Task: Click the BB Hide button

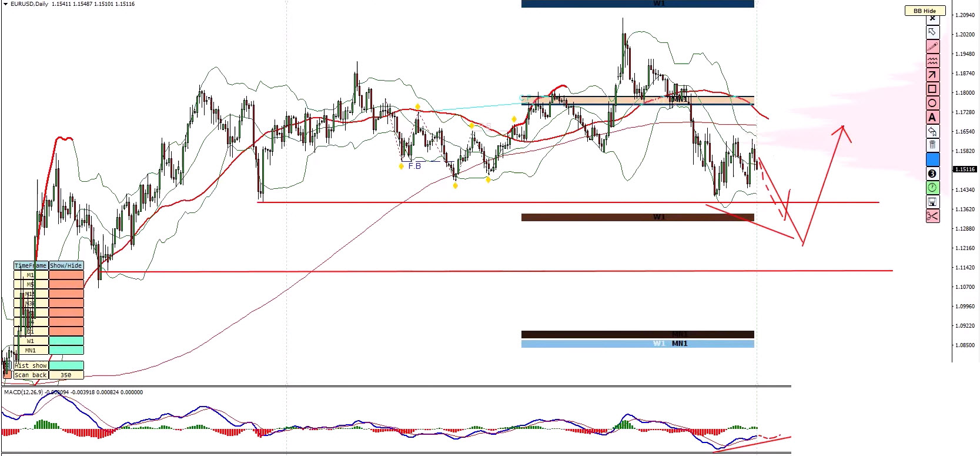Action: click(925, 11)
